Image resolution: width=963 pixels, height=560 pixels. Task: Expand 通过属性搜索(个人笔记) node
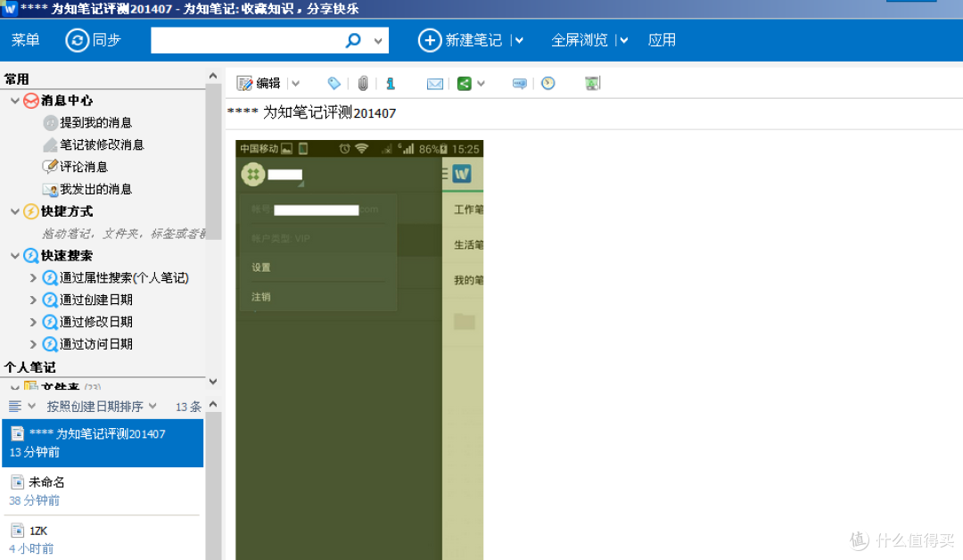[x=33, y=277]
